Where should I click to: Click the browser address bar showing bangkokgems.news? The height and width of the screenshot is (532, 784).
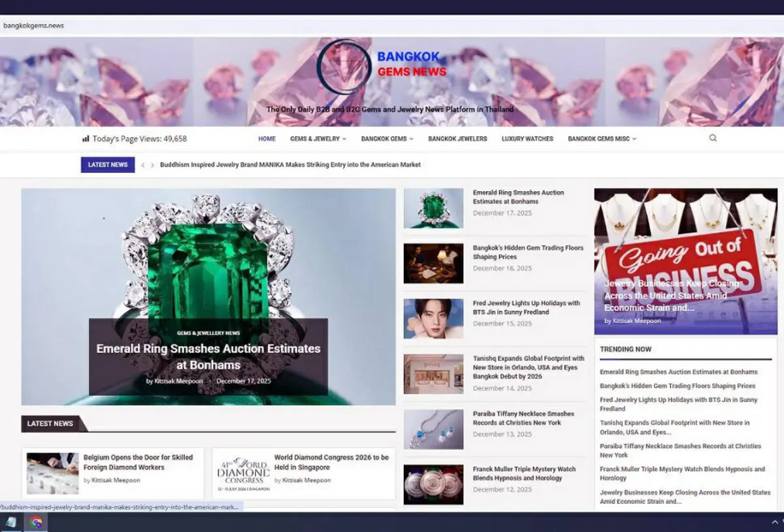tap(33, 25)
